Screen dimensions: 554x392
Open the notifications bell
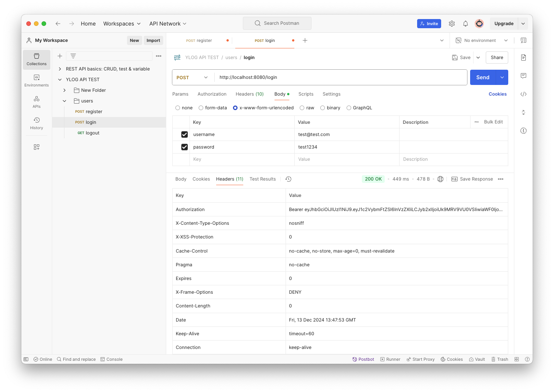coord(466,24)
